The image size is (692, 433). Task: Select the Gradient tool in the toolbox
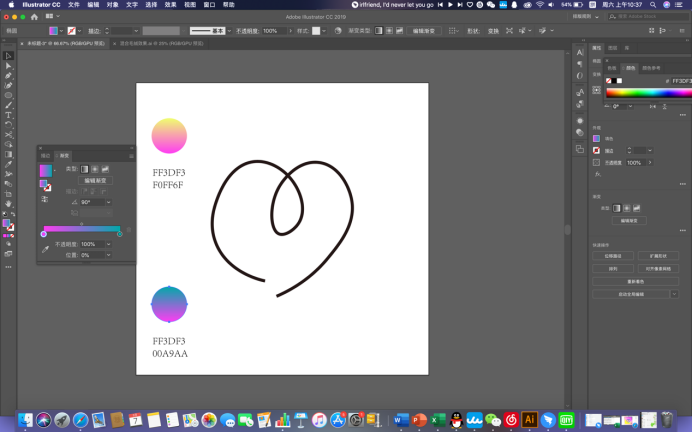[8, 154]
